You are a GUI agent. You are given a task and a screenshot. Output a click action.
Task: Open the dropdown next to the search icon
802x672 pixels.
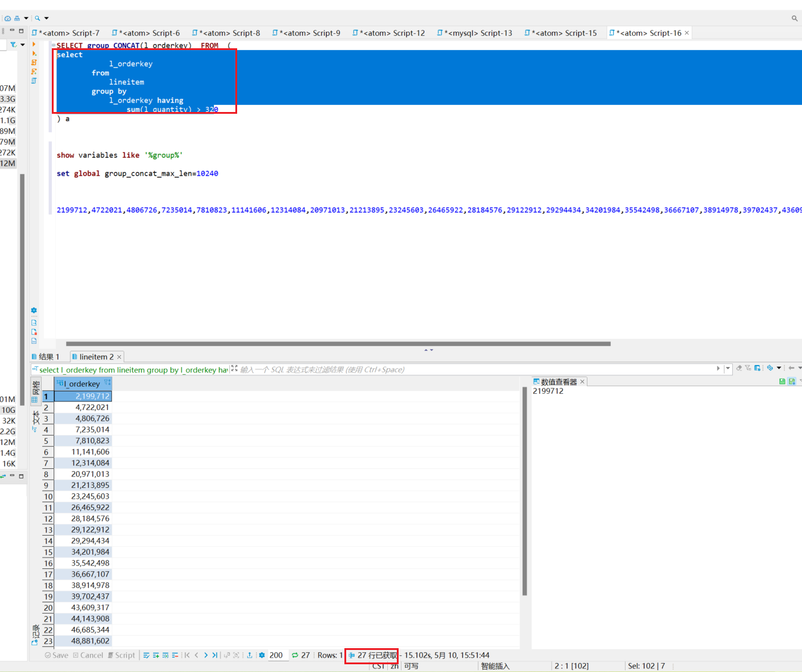[46, 18]
